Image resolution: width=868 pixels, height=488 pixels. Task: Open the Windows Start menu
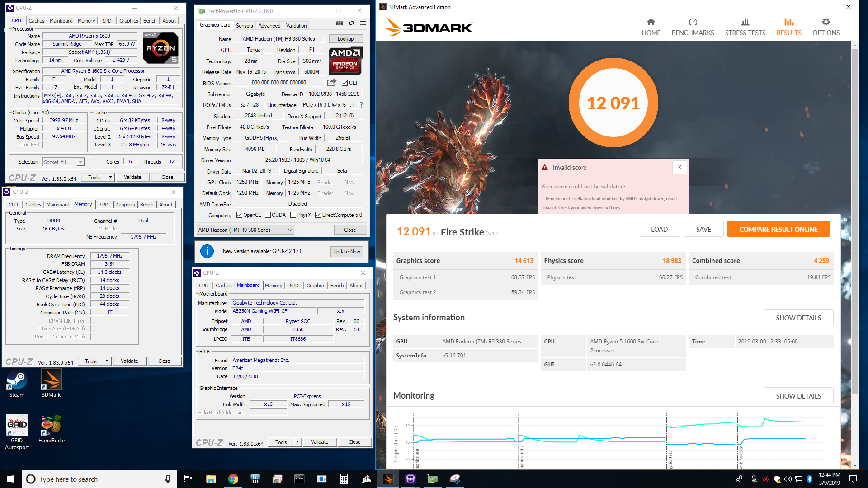[x=11, y=479]
